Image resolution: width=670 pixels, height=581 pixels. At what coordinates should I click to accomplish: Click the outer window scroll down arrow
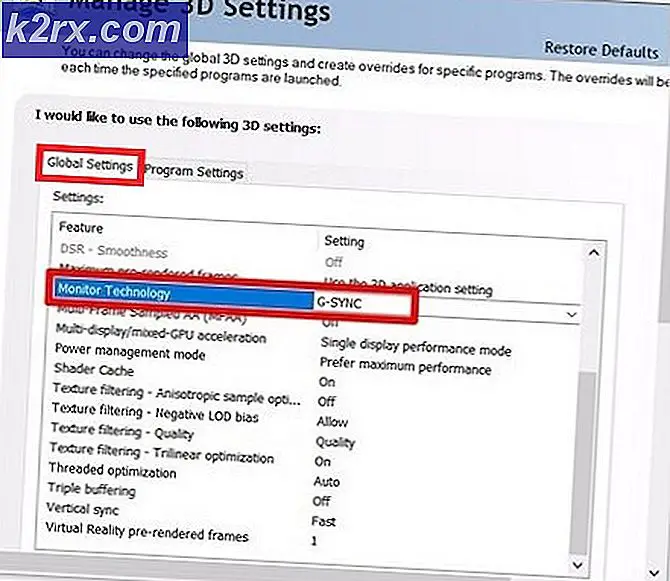click(654, 572)
